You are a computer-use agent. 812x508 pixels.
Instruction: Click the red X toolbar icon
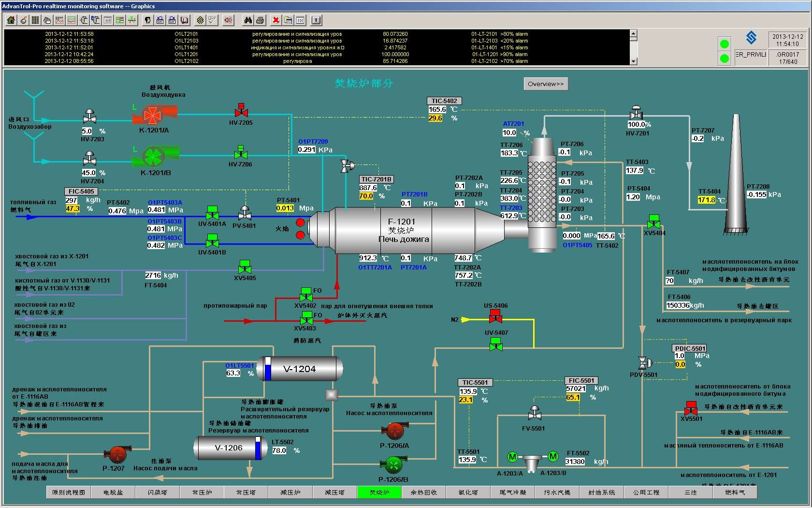pyautogui.click(x=275, y=20)
